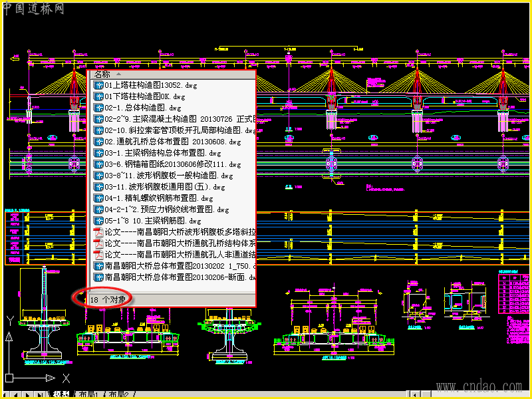Select the file 01上塔柱构造图13052.dwg icon

98,85
